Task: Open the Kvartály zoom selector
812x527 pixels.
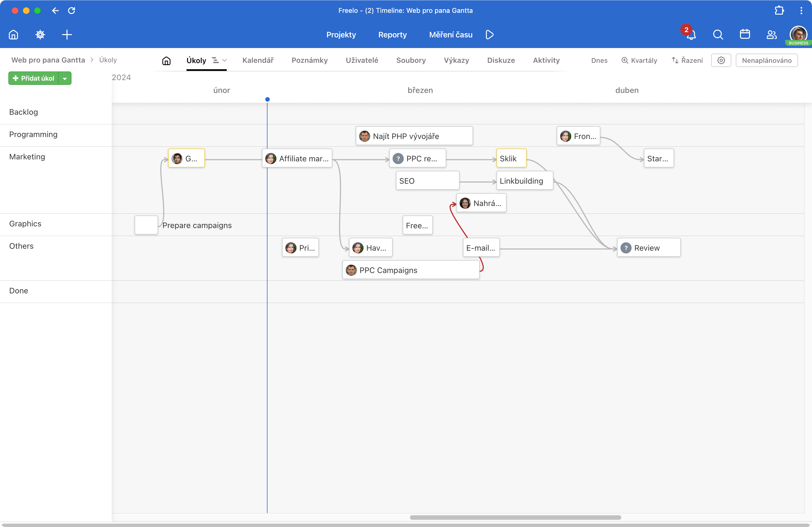Action: [x=639, y=60]
